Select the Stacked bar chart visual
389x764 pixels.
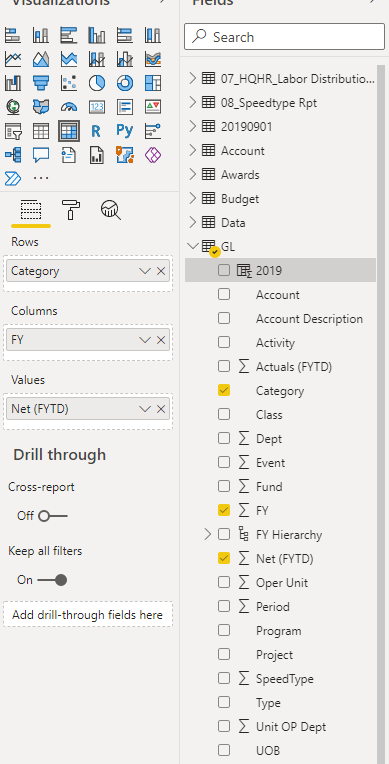click(13, 35)
